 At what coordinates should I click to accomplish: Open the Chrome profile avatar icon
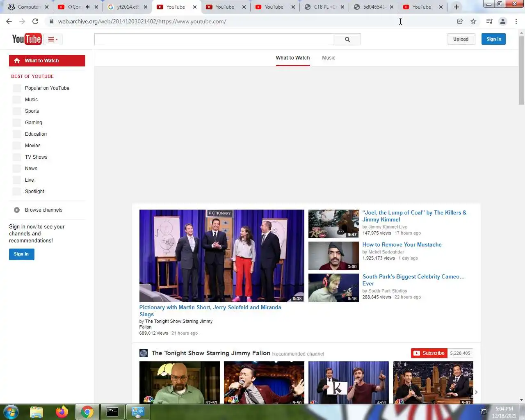point(503,21)
